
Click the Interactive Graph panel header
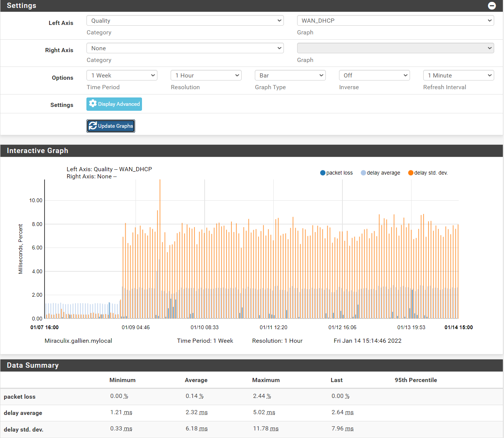coord(251,151)
